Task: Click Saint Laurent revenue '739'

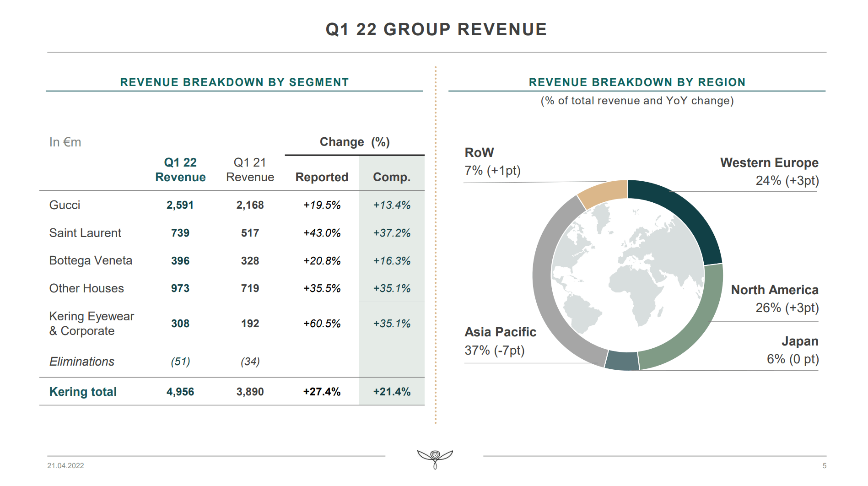Action: [x=180, y=233]
